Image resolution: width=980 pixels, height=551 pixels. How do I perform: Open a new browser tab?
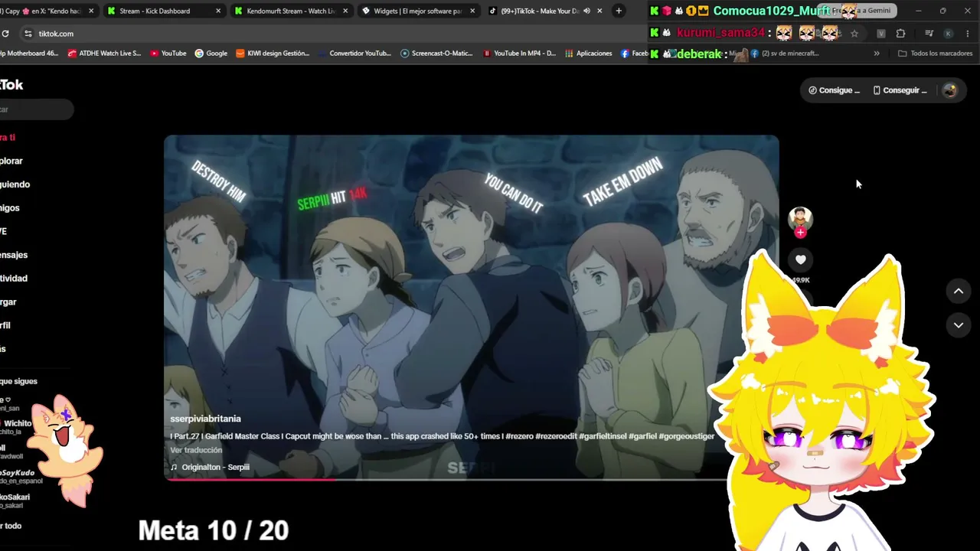tap(619, 11)
